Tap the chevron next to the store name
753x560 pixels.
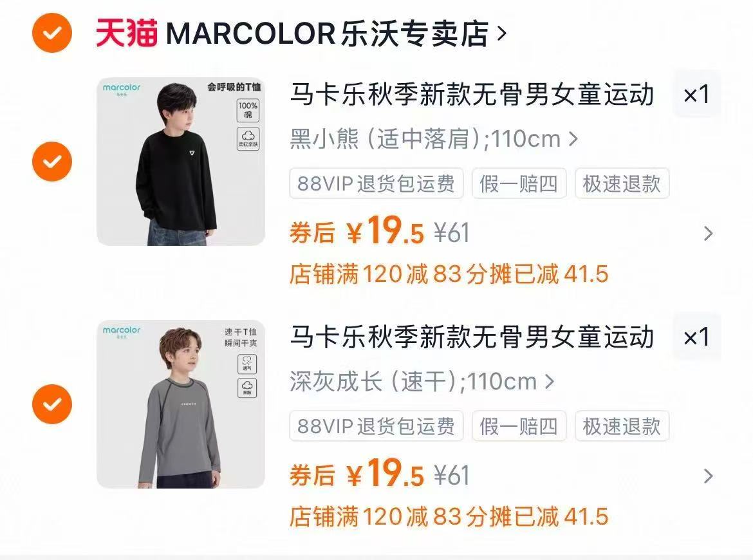pyautogui.click(x=502, y=33)
